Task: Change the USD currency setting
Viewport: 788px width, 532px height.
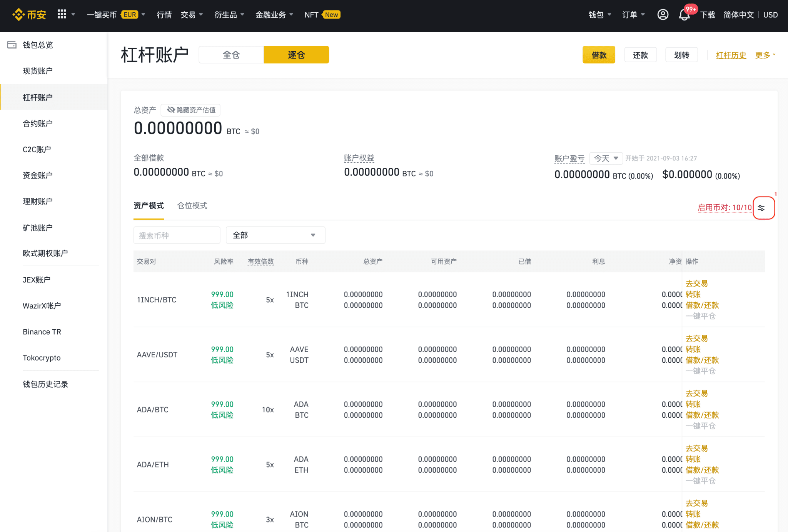Action: click(770, 15)
